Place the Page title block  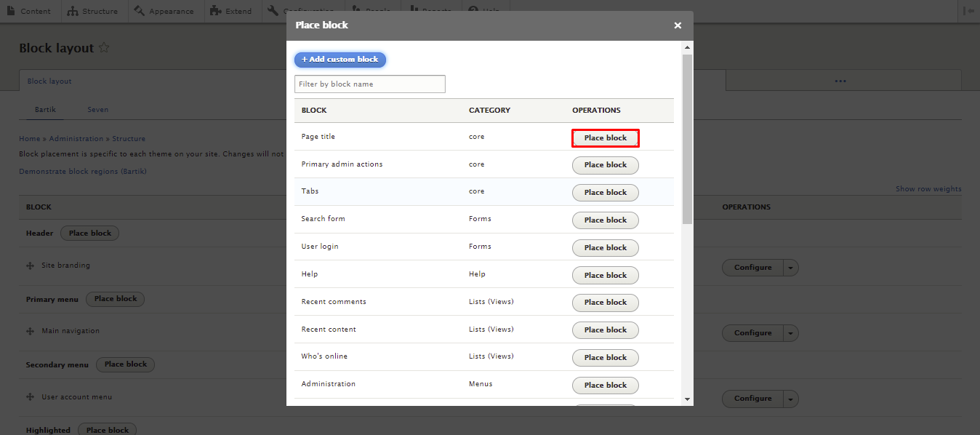click(605, 137)
